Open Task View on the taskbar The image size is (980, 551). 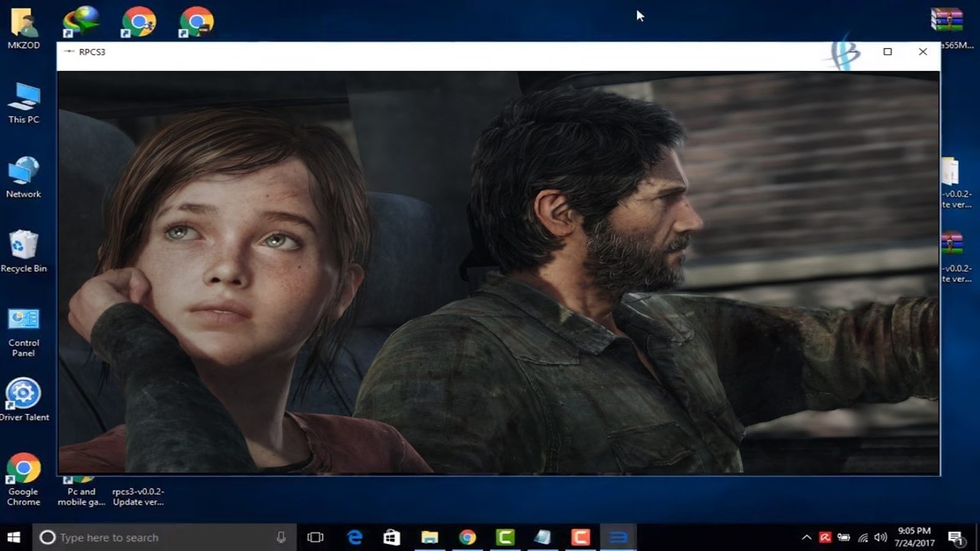pyautogui.click(x=315, y=538)
